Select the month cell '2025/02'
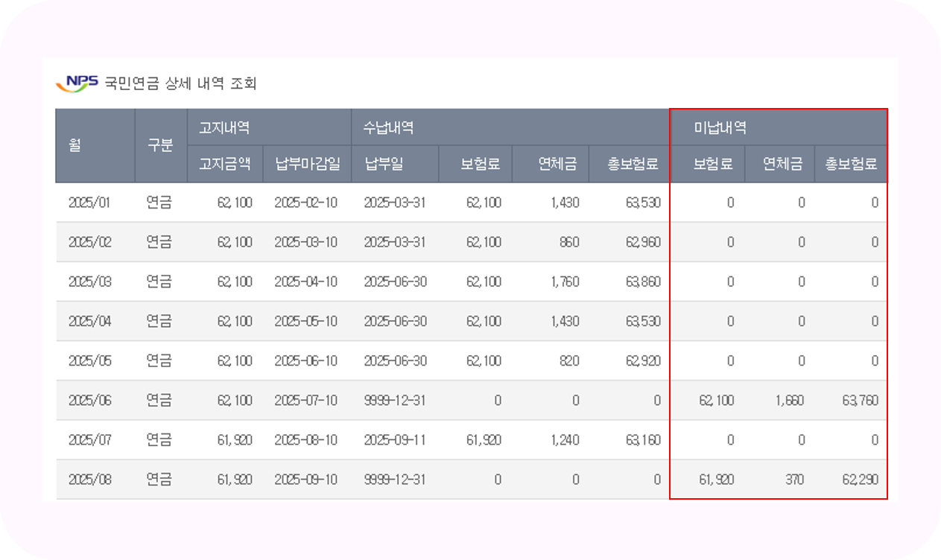Viewport: 941px width, 560px height. 90,242
